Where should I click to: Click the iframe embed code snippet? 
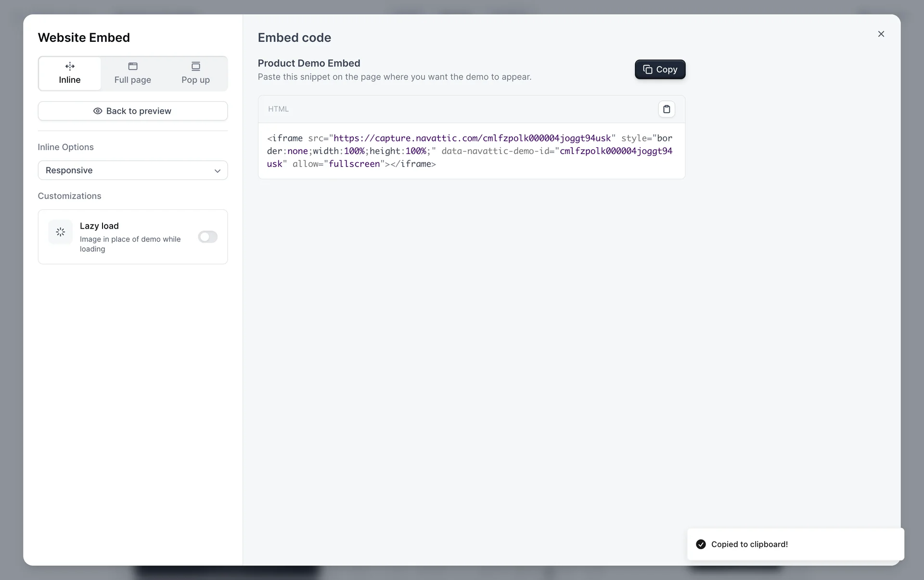tap(471, 151)
